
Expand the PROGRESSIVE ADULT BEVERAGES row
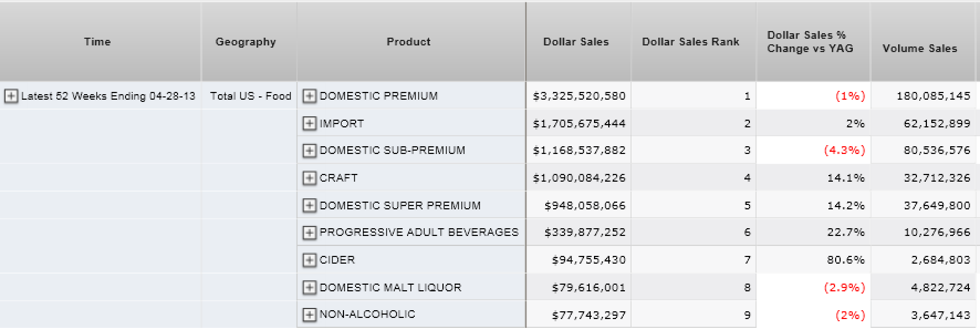pyautogui.click(x=309, y=233)
